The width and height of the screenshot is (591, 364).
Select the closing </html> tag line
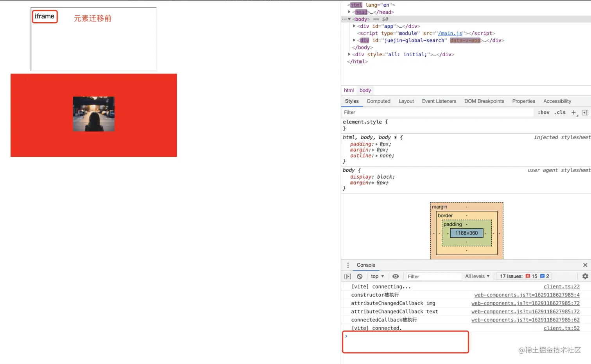(x=357, y=61)
